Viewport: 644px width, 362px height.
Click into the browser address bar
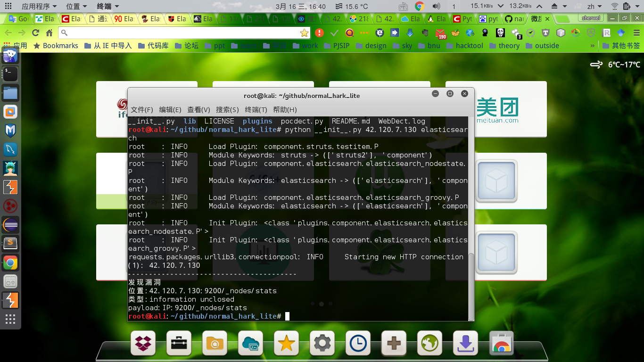point(179,33)
